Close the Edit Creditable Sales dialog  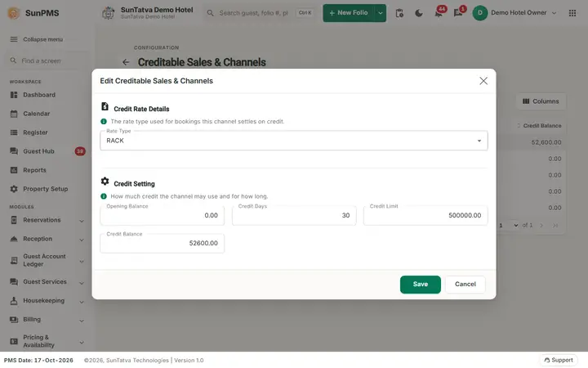pos(483,81)
